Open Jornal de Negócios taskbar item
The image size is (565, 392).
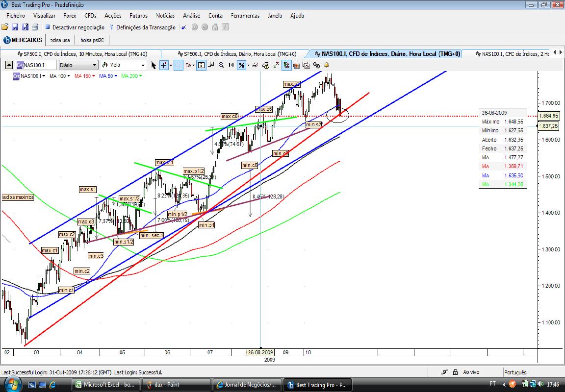click(x=247, y=385)
